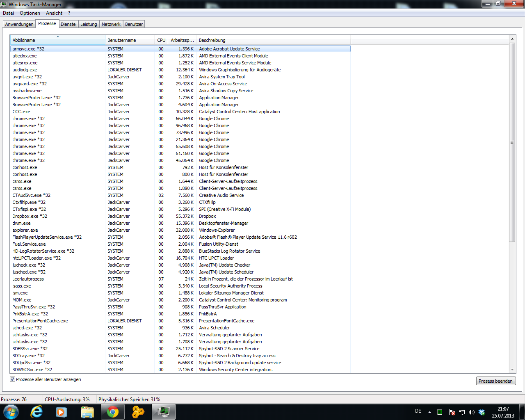This screenshot has width=525, height=420.
Task: Open the Optionen menu
Action: pos(30,13)
